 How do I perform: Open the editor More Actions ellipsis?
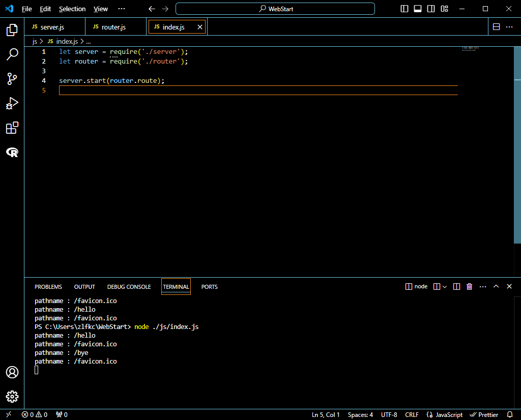pos(509,27)
